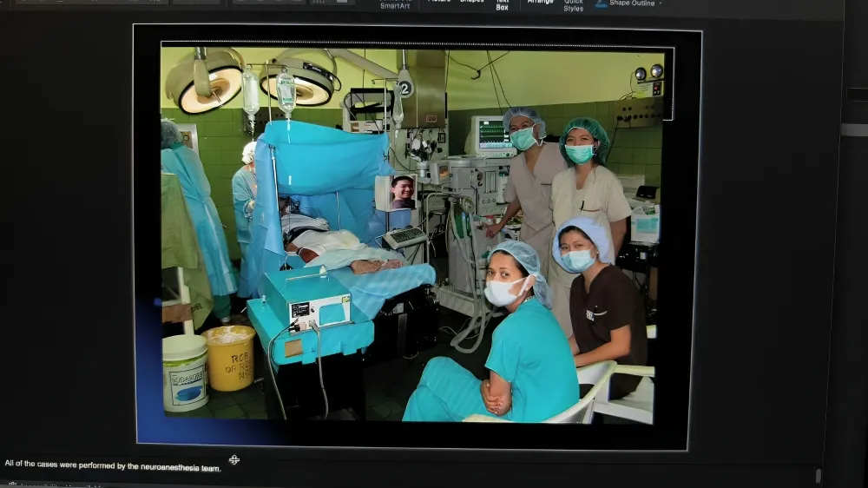Open the Quick Styles gallery
This screenshot has width=868, height=488.
(573, 5)
